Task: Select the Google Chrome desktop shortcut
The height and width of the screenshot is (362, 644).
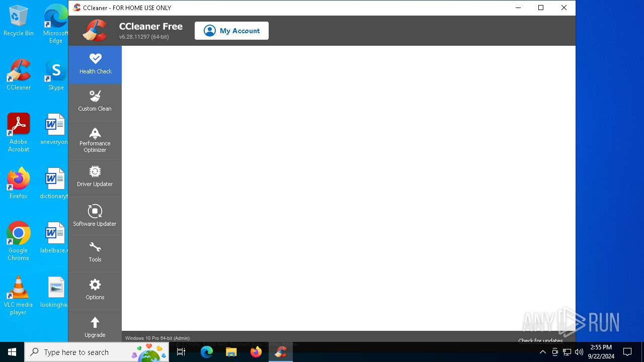Action: [x=19, y=241]
